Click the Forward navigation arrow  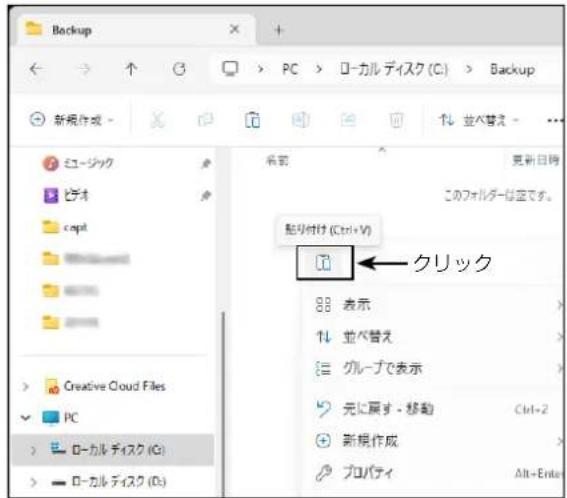[x=84, y=68]
